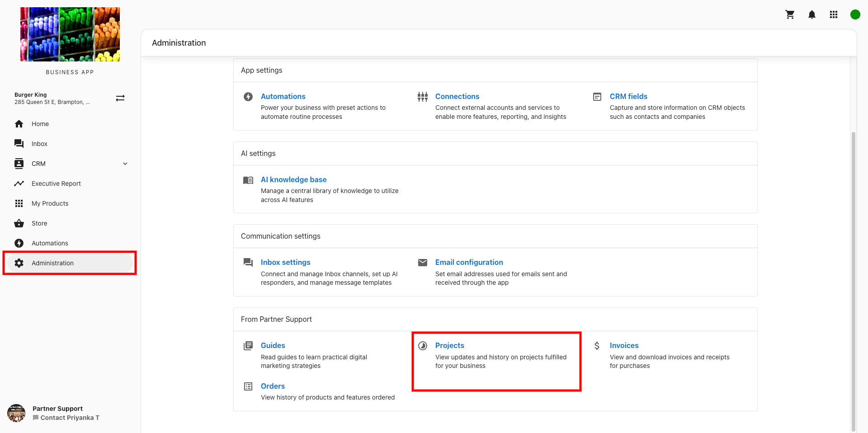Viewport: 868px width, 433px height.
Task: Click the Executive Report trend line icon
Action: coord(19,184)
